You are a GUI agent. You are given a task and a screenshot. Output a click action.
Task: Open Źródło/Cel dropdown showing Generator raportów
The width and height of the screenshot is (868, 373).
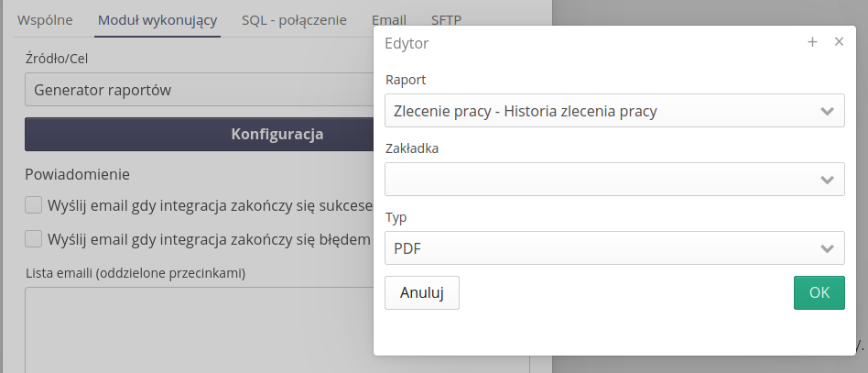(197, 90)
